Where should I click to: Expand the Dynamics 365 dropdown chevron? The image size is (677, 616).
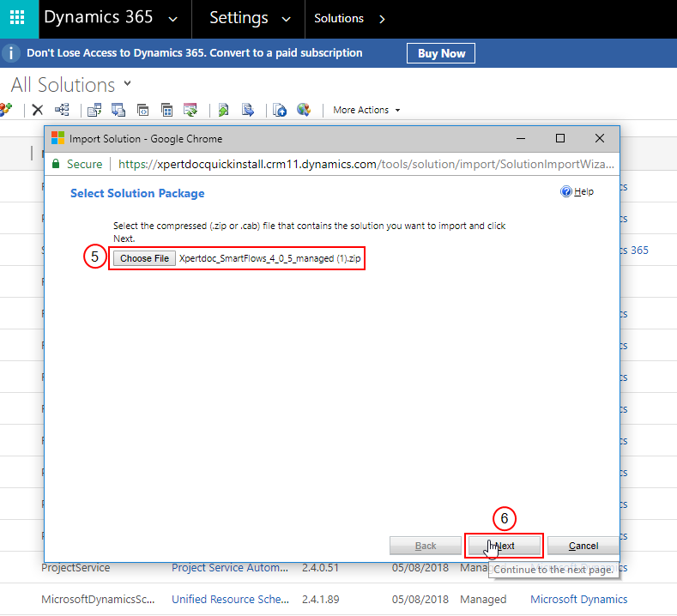click(174, 18)
